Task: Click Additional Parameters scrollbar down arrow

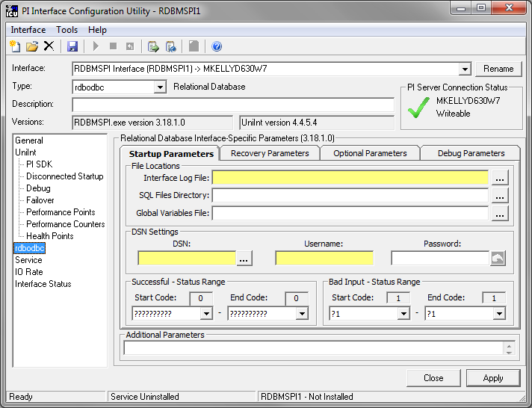Action: click(509, 353)
